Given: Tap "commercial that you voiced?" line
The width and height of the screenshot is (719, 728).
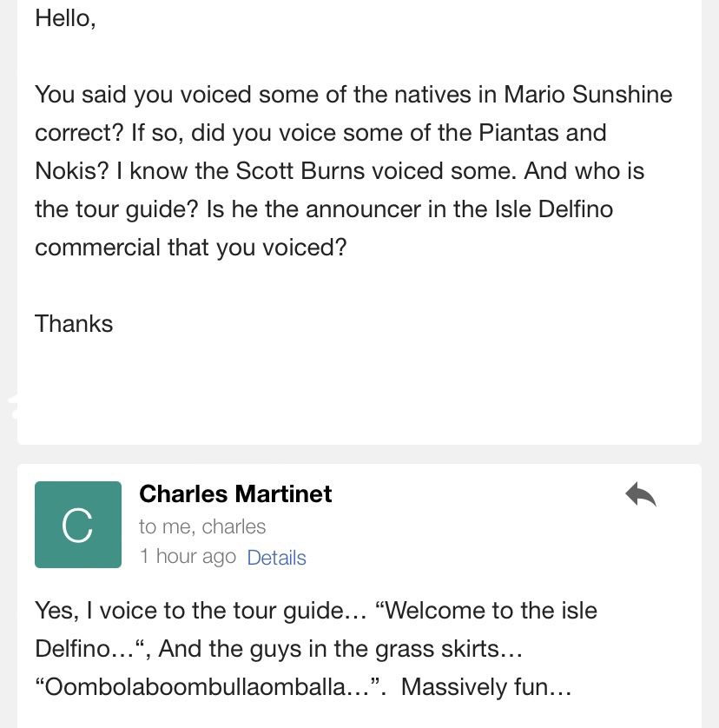Looking at the screenshot, I should click(190, 248).
